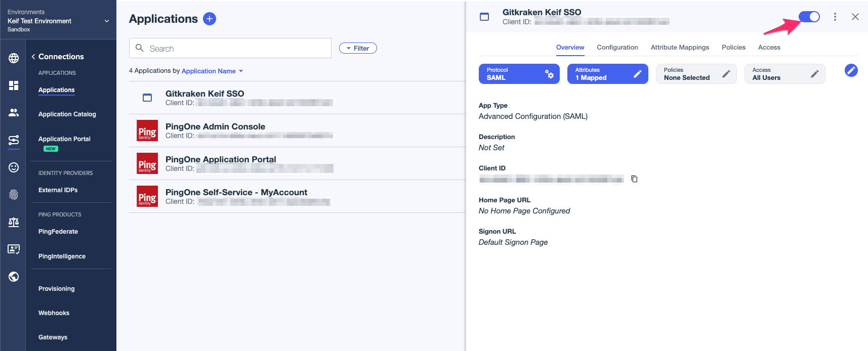Select Applications in the sidebar
Viewport: 868px width, 351px height.
tap(57, 90)
